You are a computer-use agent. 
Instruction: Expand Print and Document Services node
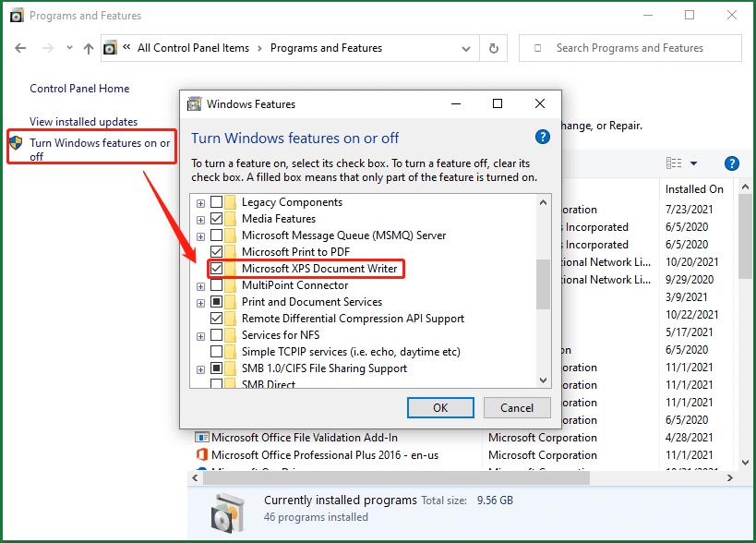pos(200,303)
